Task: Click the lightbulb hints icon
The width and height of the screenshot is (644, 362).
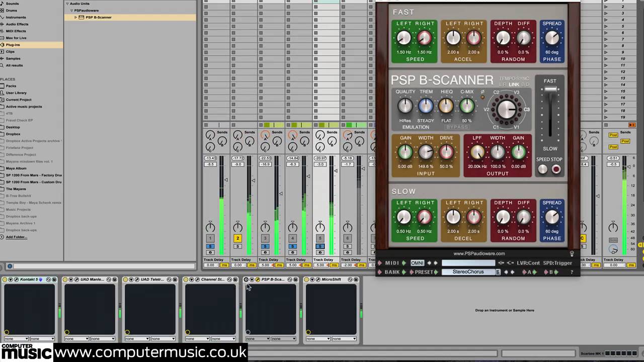Action: 572,254
